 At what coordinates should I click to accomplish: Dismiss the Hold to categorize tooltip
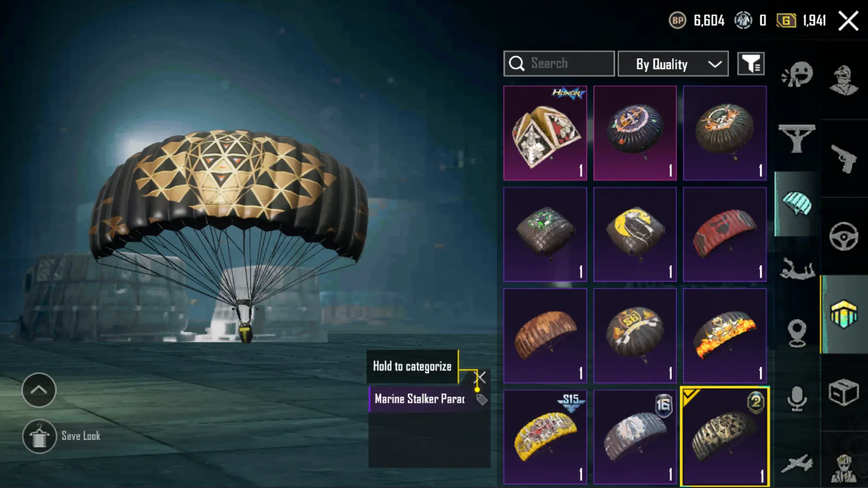point(481,377)
